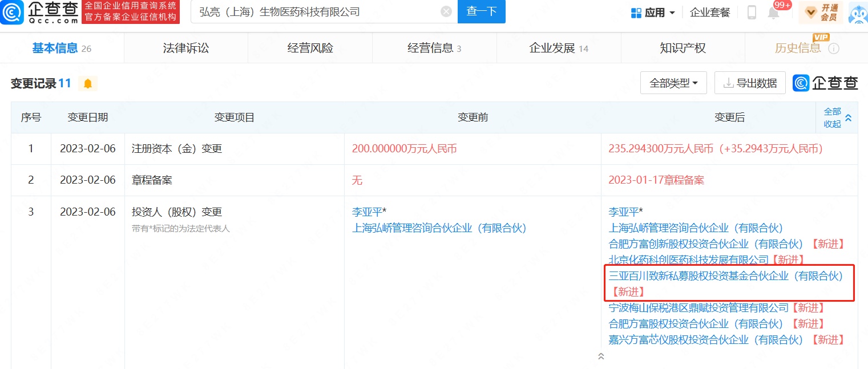Click the 查一下 search button

pos(482,11)
